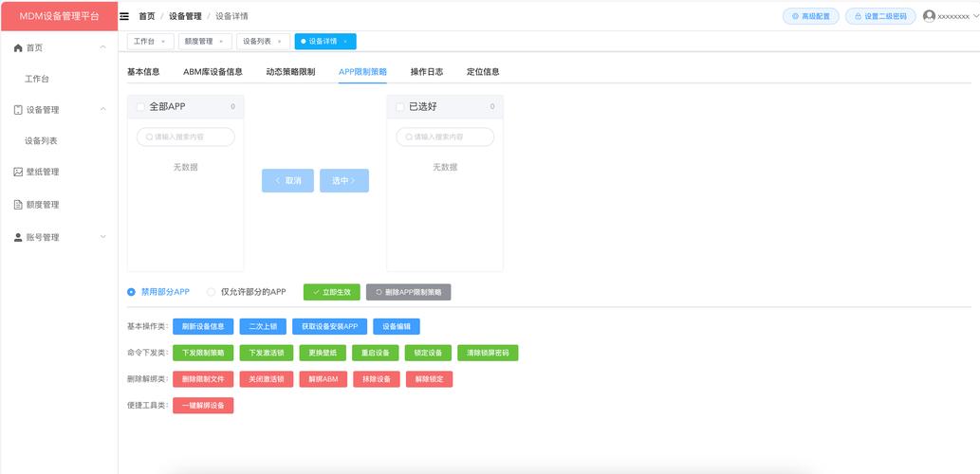Close the 设备列表 tab with its x icon
This screenshot has width=980, height=474.
(x=279, y=42)
